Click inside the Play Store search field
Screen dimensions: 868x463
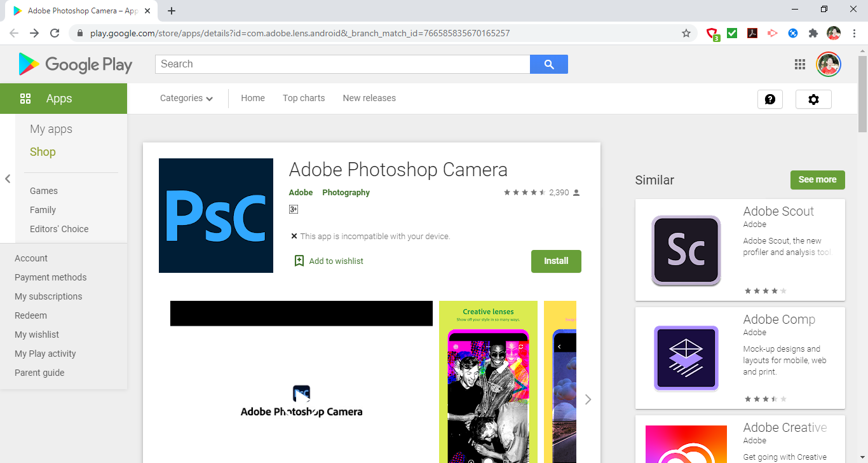[x=342, y=64]
